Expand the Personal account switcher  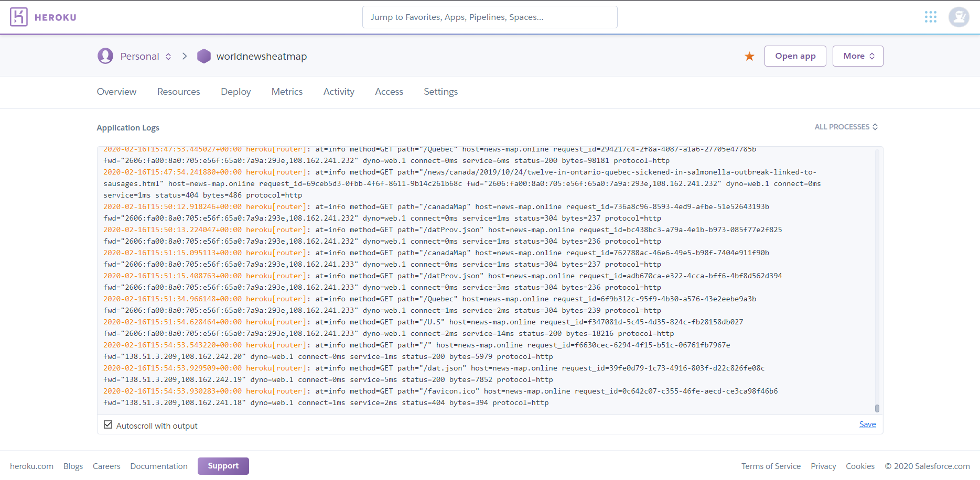tap(146, 56)
